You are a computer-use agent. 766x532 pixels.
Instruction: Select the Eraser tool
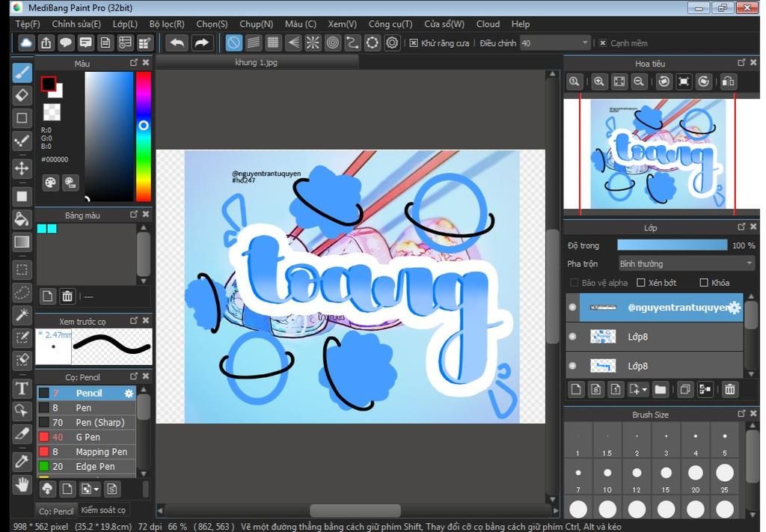pos(22,95)
